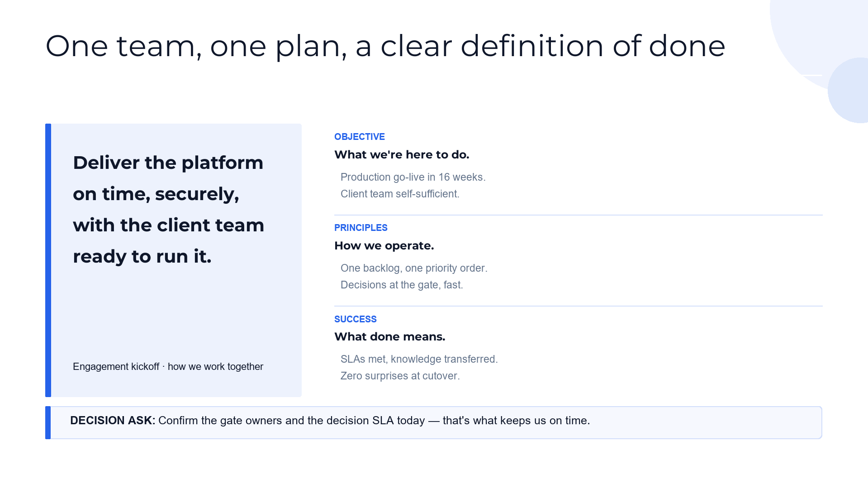This screenshot has height=489, width=868.
Task: Click the 'What we're here to do.' heading
Action: point(402,154)
